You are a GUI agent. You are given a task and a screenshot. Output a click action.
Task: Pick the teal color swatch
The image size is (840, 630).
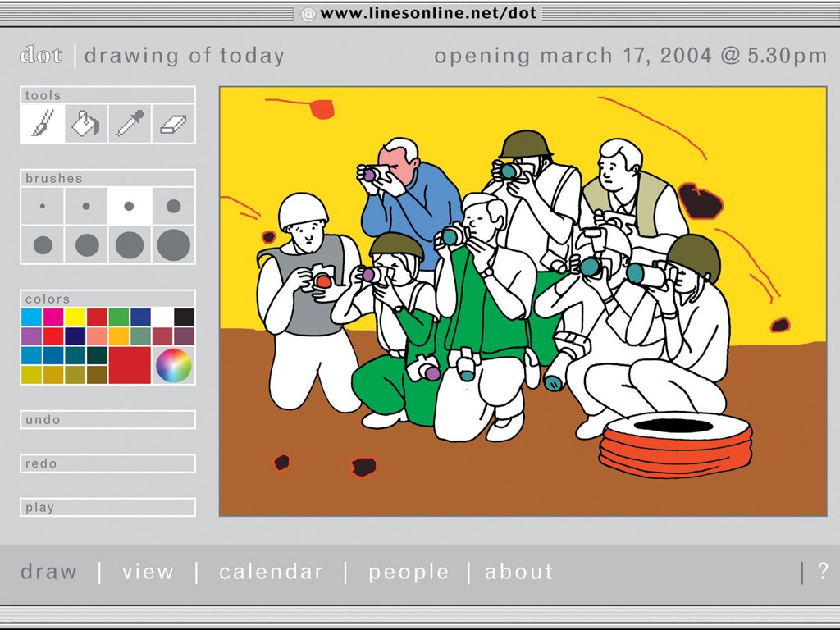point(75,355)
